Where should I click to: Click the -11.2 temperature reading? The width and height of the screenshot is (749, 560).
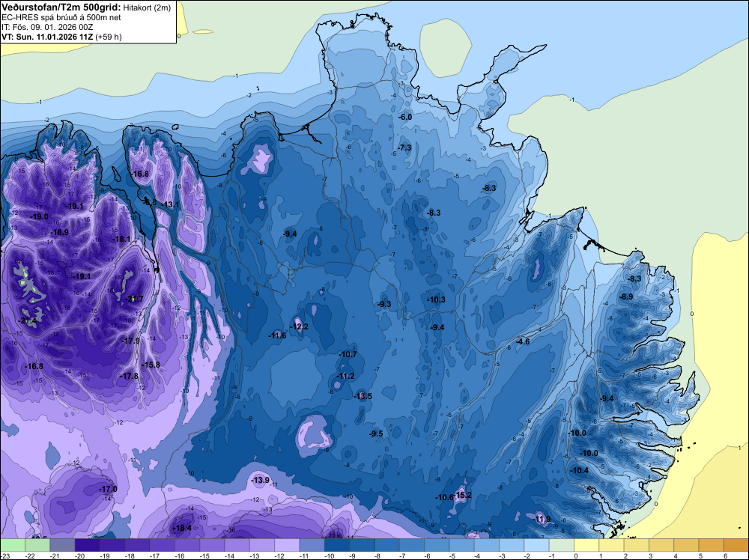click(x=345, y=376)
